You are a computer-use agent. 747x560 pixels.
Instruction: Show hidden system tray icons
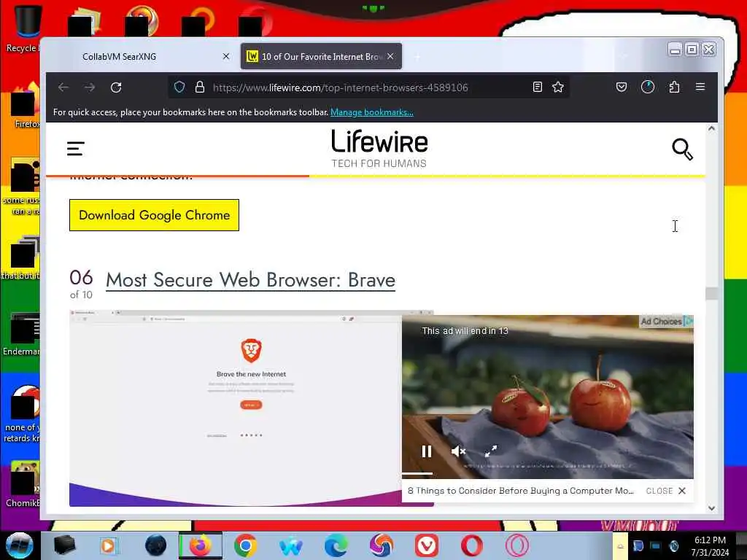point(620,546)
